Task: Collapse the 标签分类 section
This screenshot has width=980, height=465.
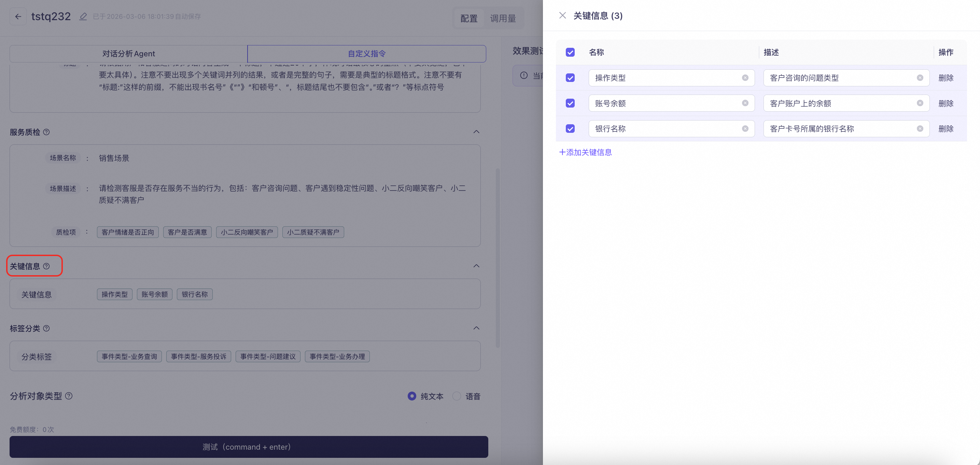Action: tap(476, 328)
